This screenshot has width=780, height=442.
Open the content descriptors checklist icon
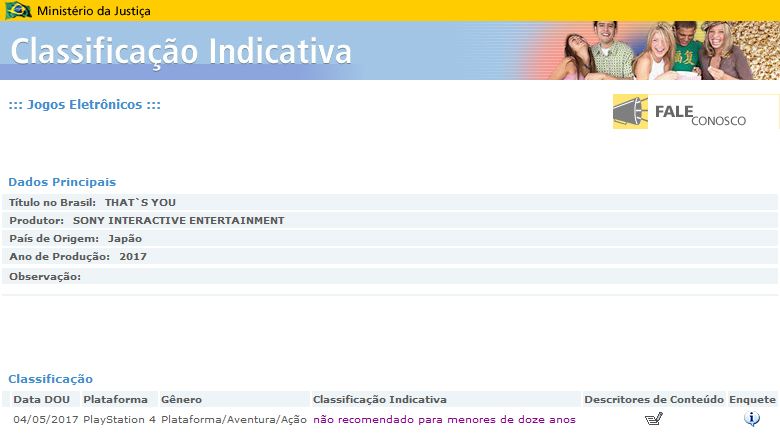(x=654, y=419)
